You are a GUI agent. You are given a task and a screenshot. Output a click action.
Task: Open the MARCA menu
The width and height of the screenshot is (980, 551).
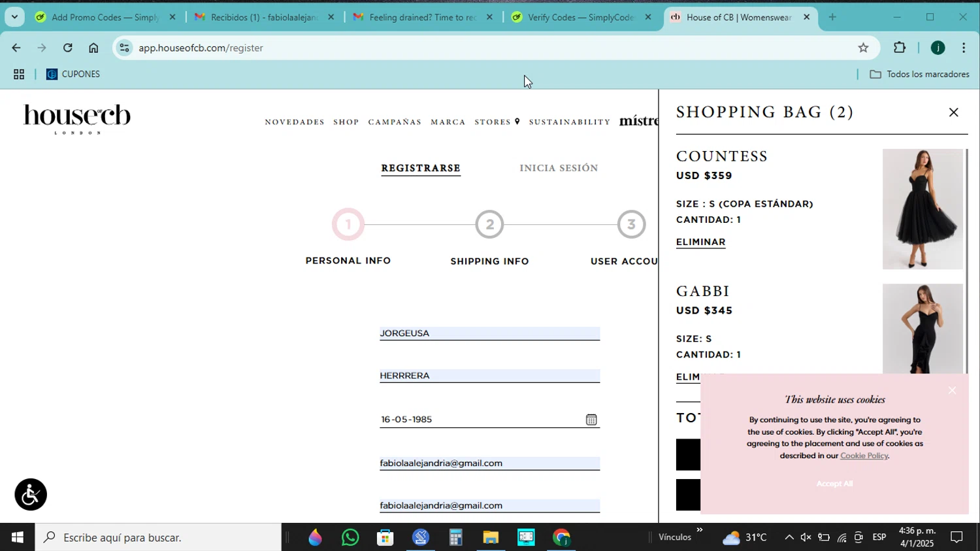[x=448, y=122]
